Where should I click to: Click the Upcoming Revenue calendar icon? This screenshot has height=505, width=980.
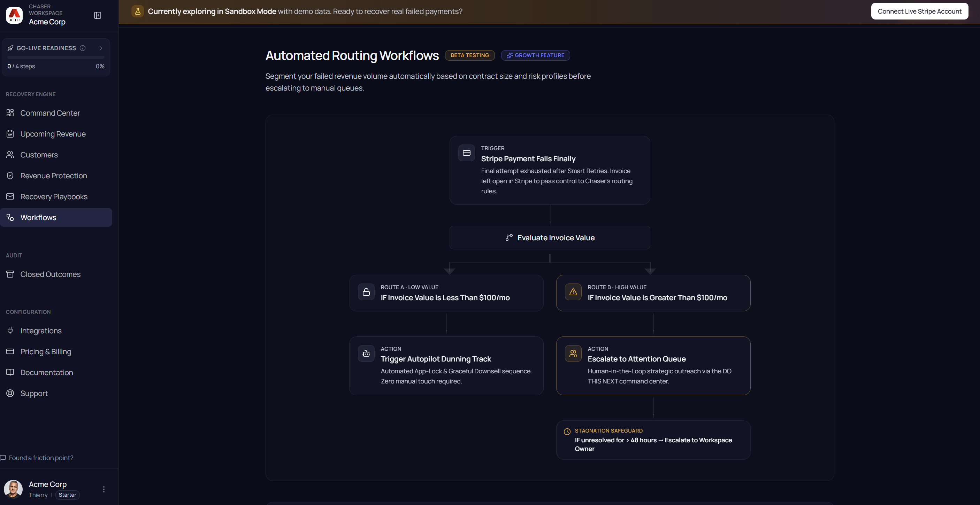coord(10,134)
